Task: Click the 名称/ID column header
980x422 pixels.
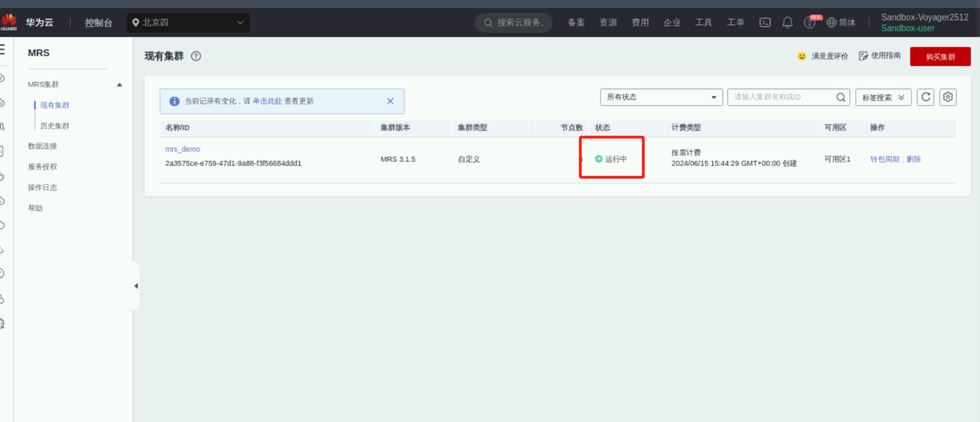Action: coord(177,128)
